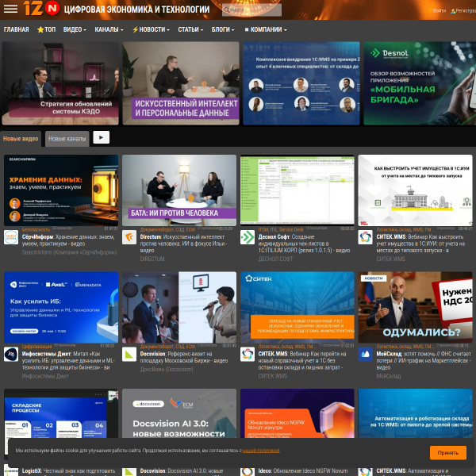
Task: Click the Безопасность category link
Action: (36, 229)
